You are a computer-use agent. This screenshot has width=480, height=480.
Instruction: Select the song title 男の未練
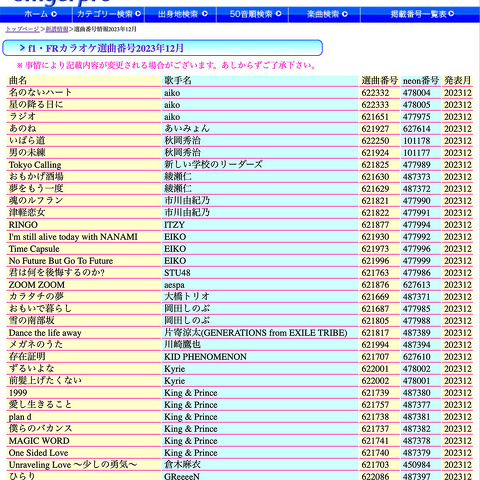[27, 152]
